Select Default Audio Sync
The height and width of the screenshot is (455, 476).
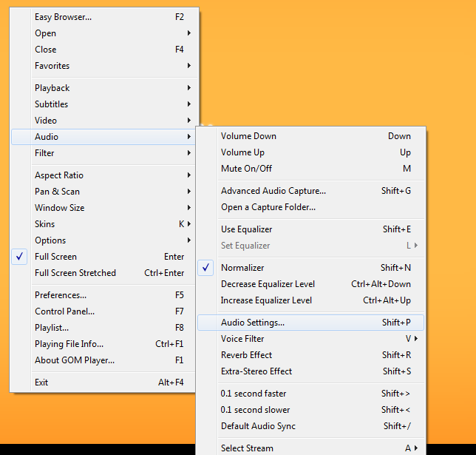click(258, 426)
